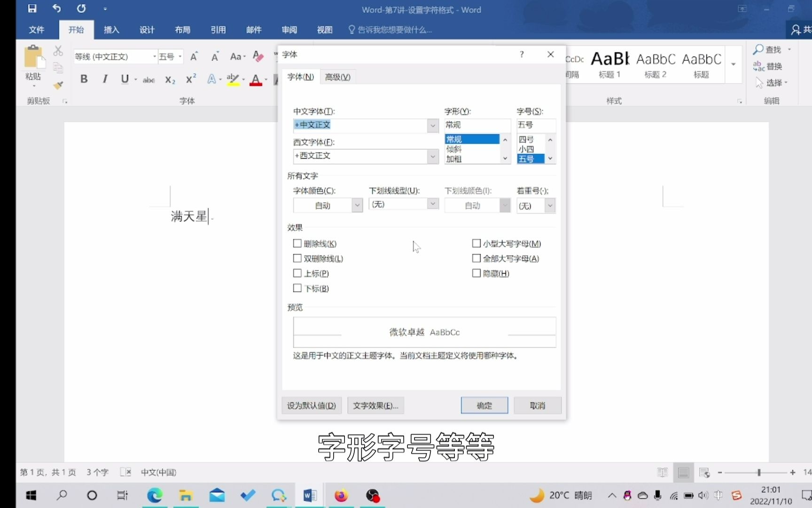Click the Cut scissors icon
This screenshot has height=508, width=812.
[x=58, y=50]
